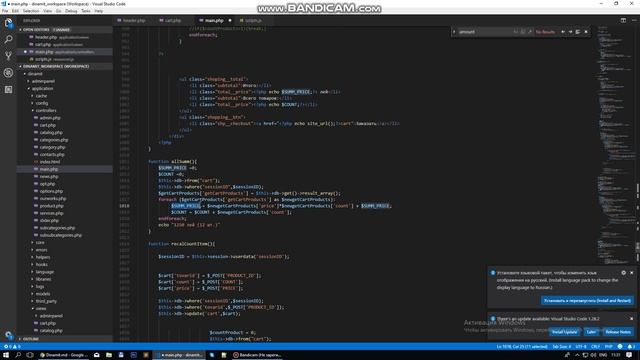Image resolution: width=640 pixels, height=360 pixels.
Task: Open product.php in the file tree
Action: coord(51,206)
